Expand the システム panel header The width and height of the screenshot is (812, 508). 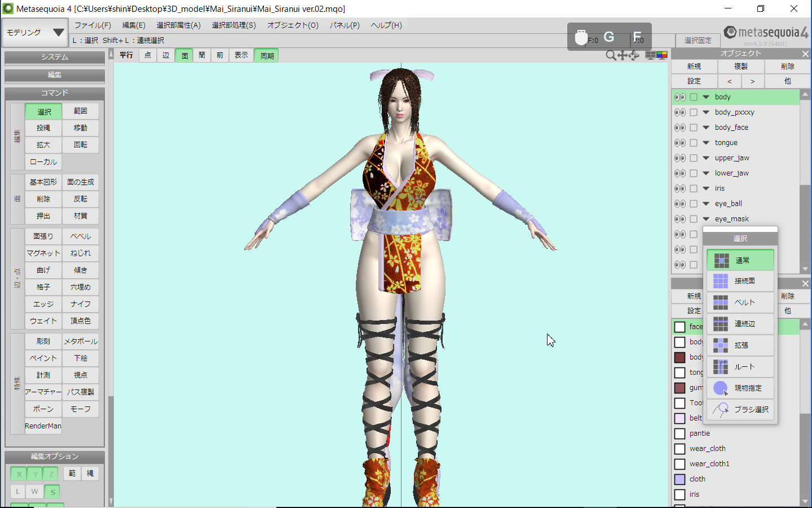click(x=55, y=57)
